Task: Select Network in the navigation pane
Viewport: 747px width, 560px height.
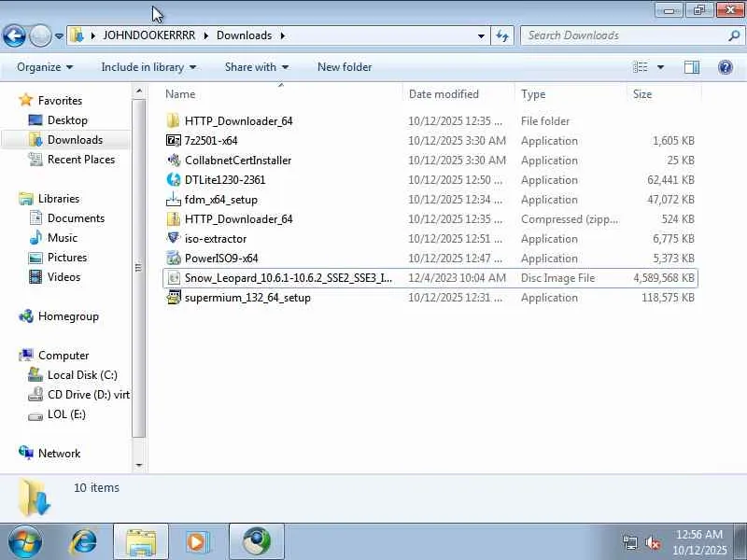Action: pyautogui.click(x=59, y=454)
